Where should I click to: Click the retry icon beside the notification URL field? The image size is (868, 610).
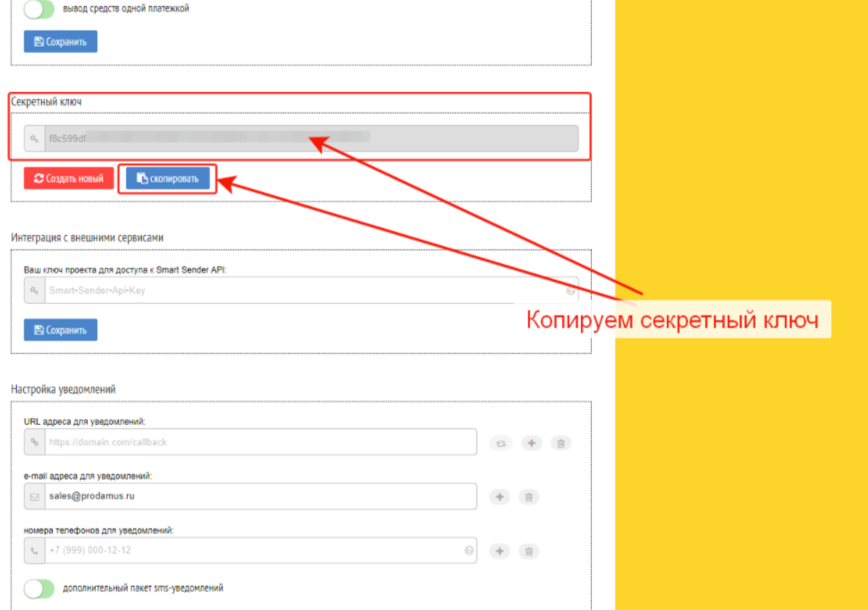tap(501, 443)
